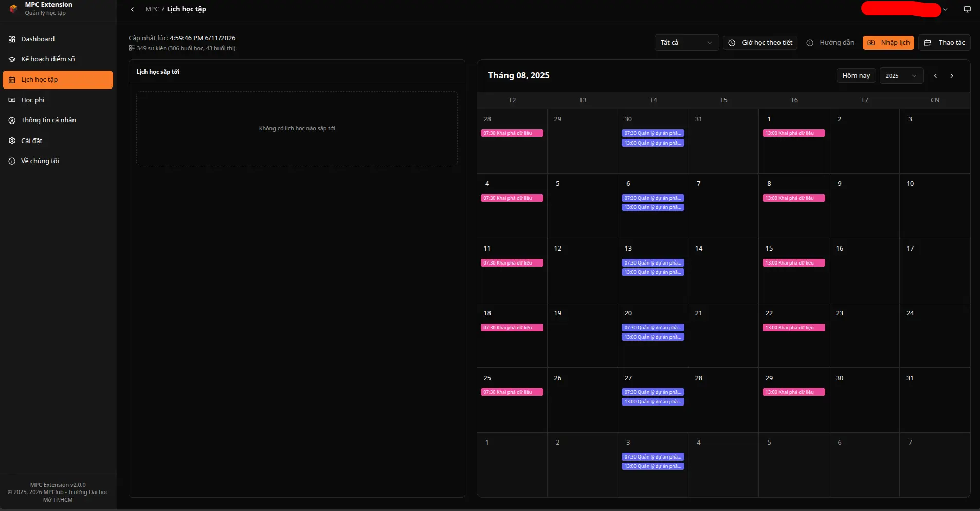Open Học phí page
The height and width of the screenshot is (511, 980).
point(58,100)
